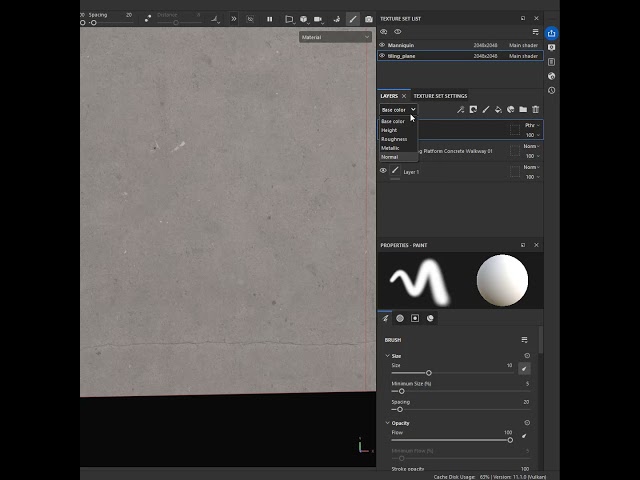This screenshot has width=640, height=480.
Task: Collapse the Opacity section
Action: pos(387,423)
